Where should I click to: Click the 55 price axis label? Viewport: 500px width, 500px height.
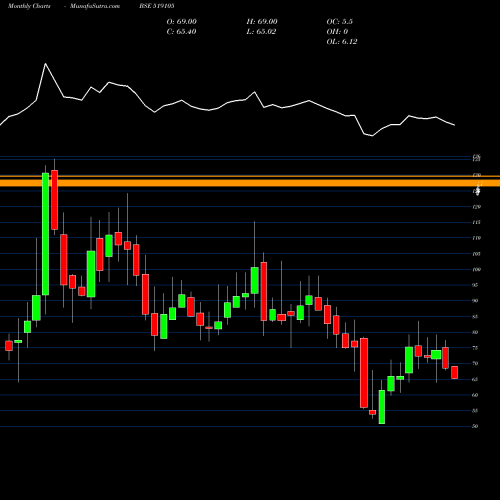[x=476, y=410]
